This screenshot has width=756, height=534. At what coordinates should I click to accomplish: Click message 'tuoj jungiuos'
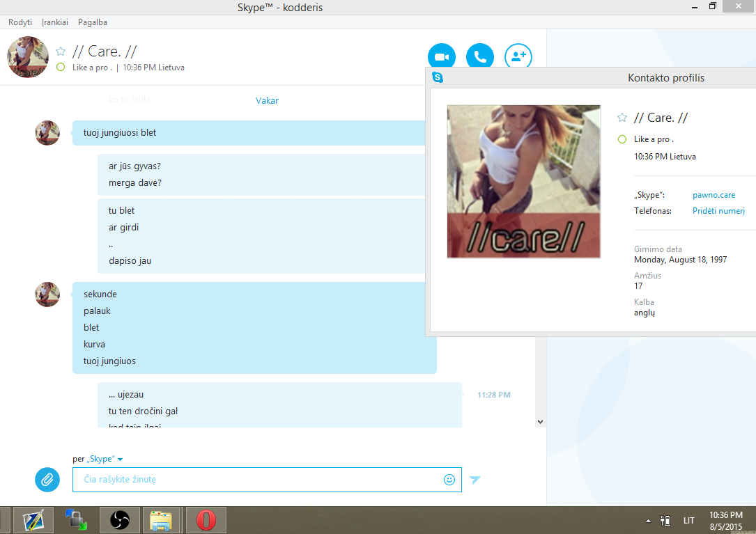109,361
